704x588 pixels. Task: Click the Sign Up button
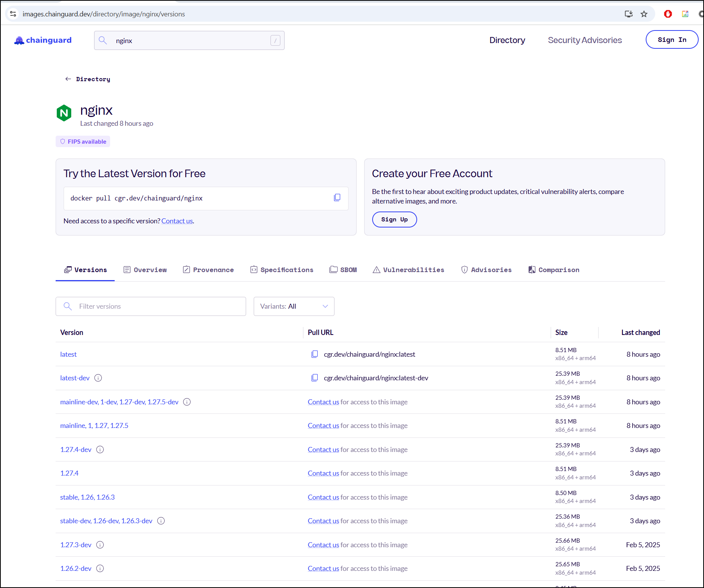394,219
